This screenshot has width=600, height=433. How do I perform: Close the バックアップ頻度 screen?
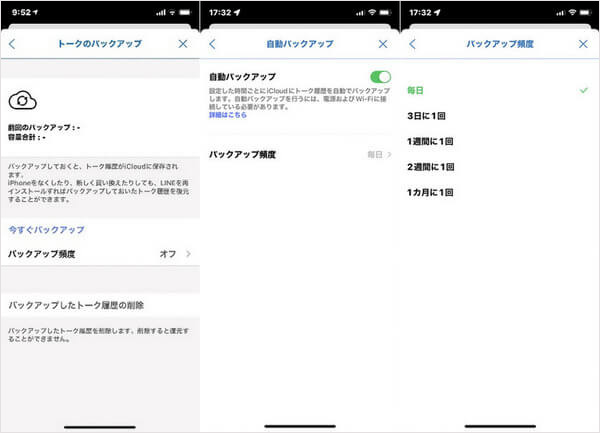583,44
